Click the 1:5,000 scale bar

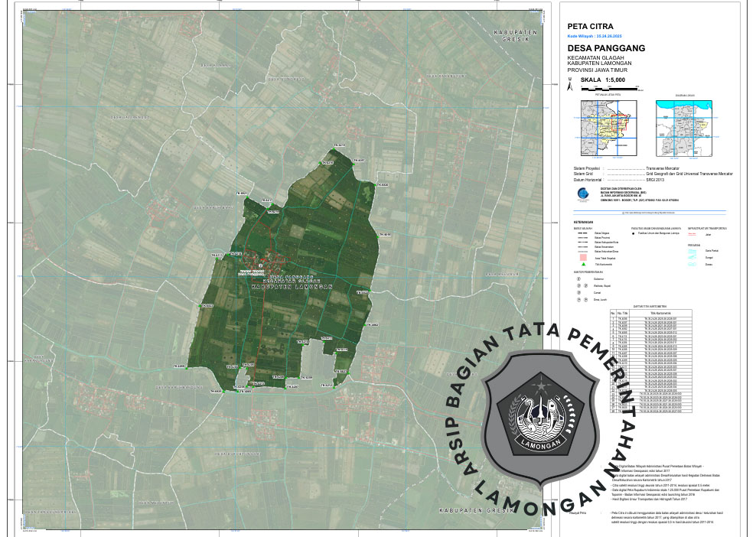(608, 89)
